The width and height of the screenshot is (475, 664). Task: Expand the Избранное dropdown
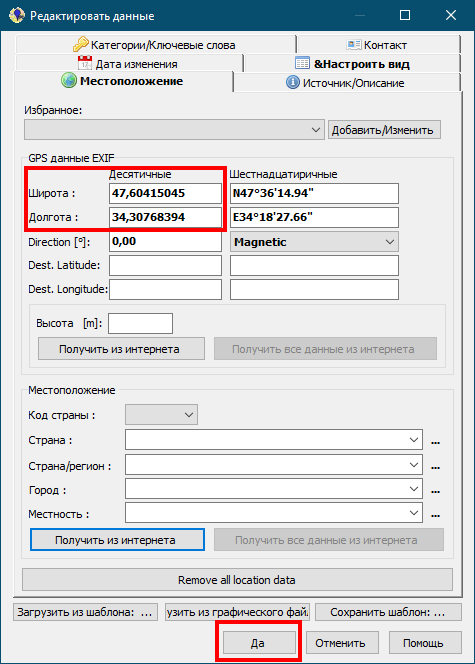coord(174,130)
